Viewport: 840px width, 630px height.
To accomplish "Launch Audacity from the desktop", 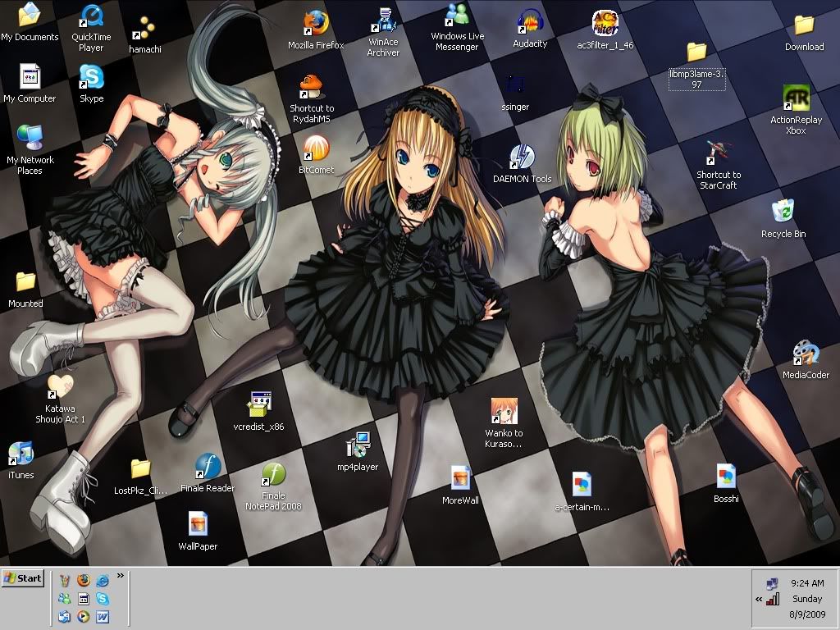I will point(530,23).
